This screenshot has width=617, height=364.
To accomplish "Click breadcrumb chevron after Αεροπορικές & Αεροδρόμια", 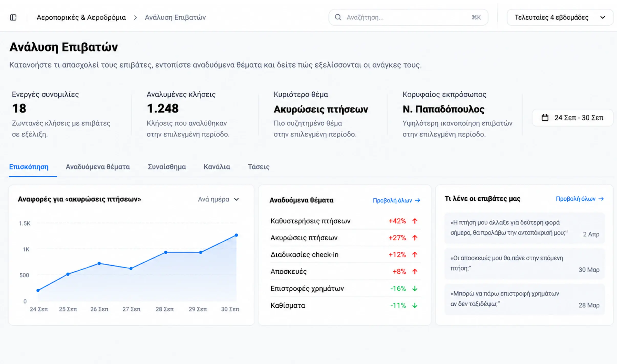I will (135, 17).
